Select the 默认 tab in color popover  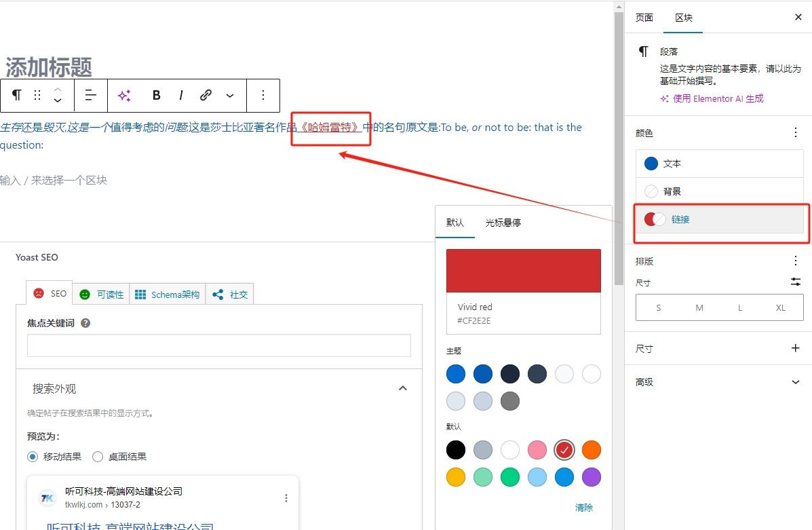[x=455, y=223]
